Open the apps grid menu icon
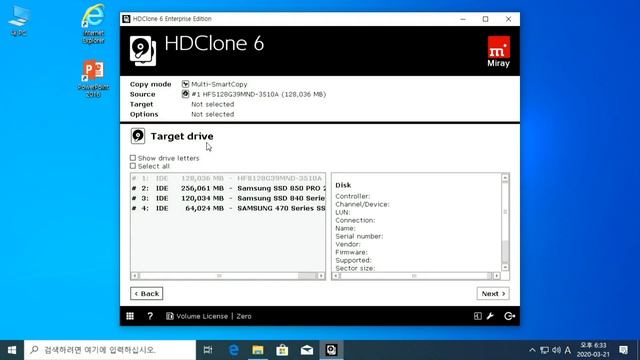The image size is (640, 360). tap(130, 316)
